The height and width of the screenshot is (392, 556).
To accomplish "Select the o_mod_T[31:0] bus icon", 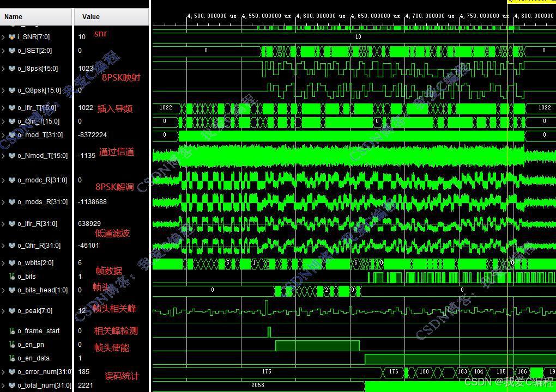I will click(x=11, y=135).
